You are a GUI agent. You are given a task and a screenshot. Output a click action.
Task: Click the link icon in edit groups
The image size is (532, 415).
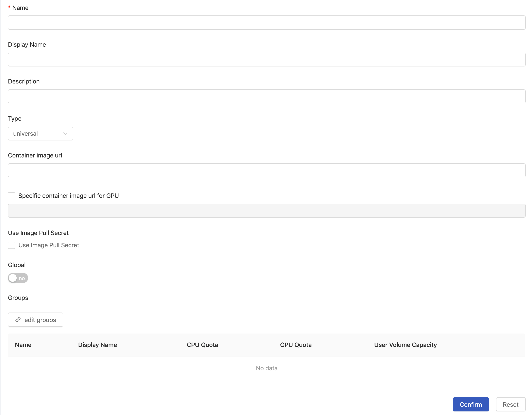18,320
